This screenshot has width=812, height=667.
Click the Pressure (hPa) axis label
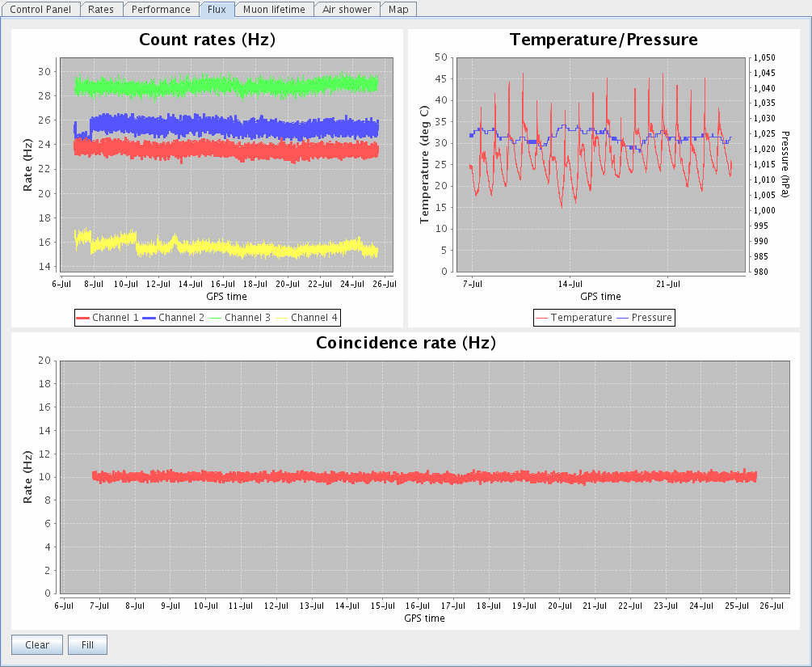click(785, 164)
